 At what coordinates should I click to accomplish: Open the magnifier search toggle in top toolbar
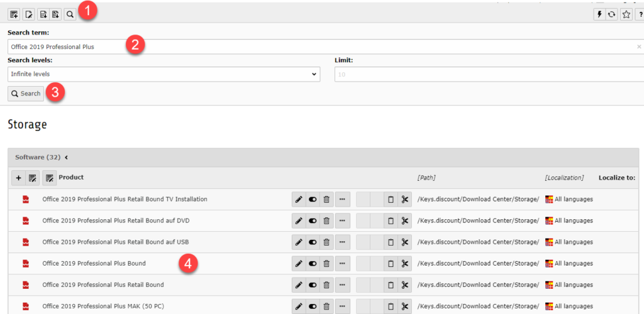[70, 14]
